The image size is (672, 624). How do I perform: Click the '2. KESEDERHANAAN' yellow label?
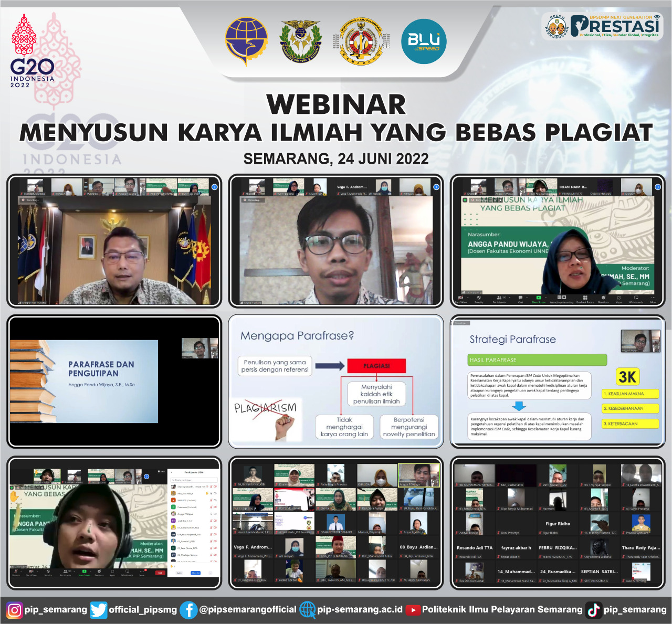point(630,408)
